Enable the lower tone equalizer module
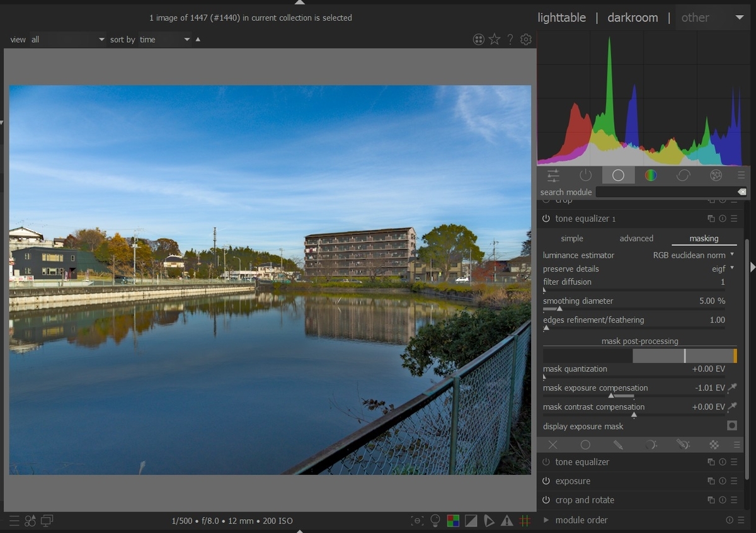756x533 pixels. 546,462
